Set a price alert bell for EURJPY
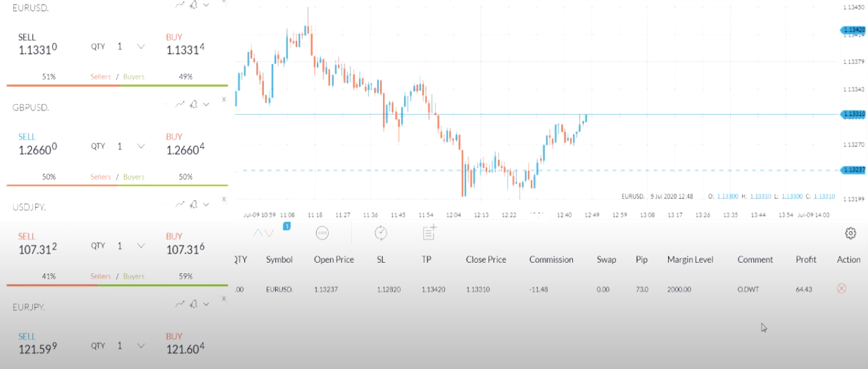This screenshot has height=369, width=868. (193, 304)
